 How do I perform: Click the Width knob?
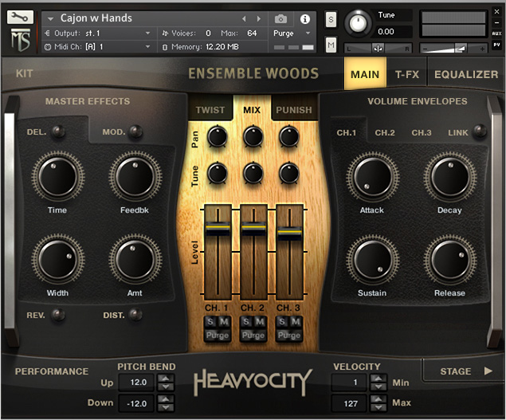[58, 260]
